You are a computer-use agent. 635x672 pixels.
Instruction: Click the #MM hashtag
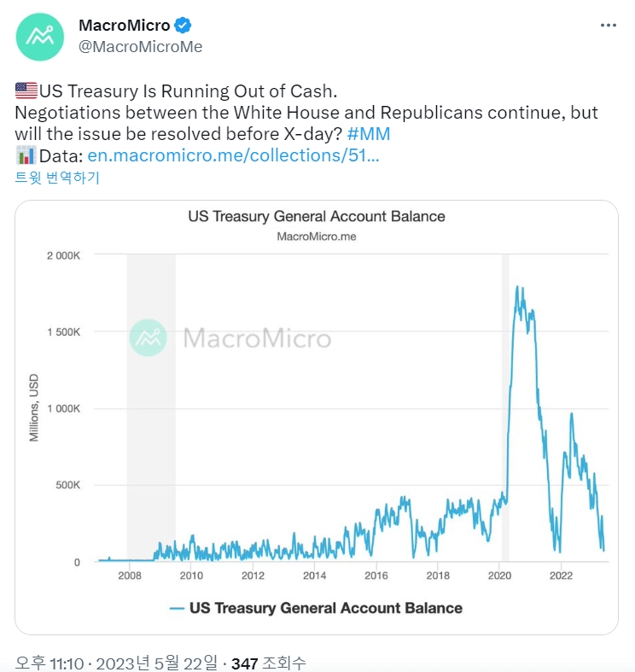369,134
